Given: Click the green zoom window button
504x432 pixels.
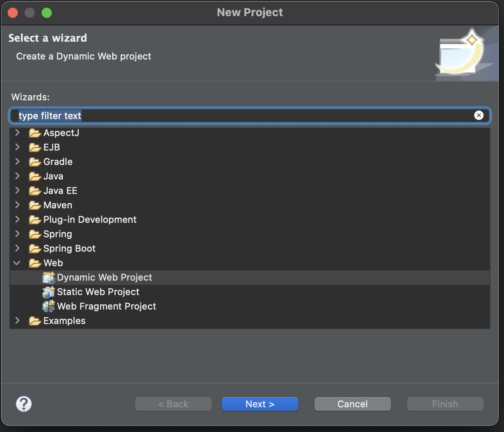Looking at the screenshot, I should [47, 13].
